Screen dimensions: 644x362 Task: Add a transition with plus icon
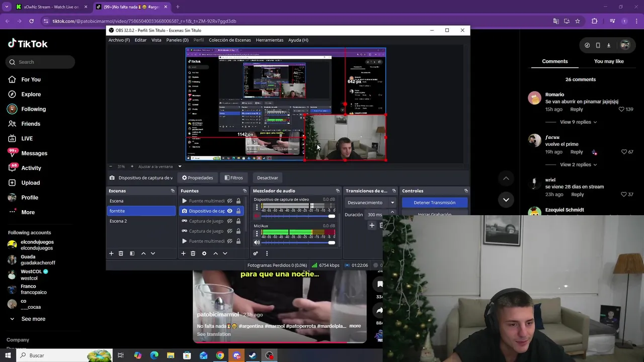tap(372, 225)
